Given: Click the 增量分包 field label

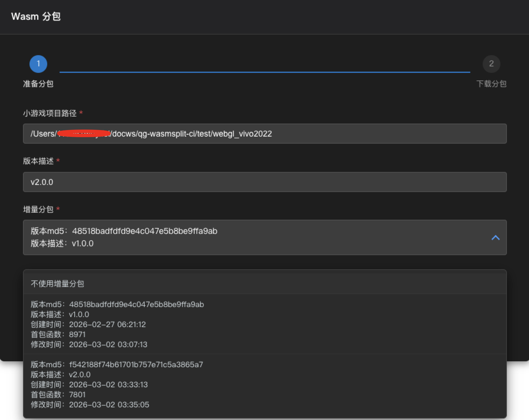Looking at the screenshot, I should pyautogui.click(x=38, y=209).
